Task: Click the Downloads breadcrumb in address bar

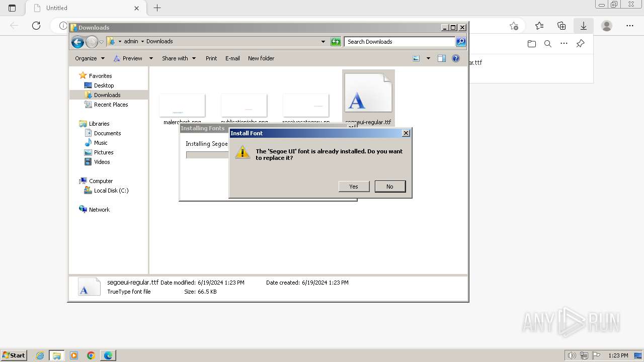Action: click(x=159, y=42)
